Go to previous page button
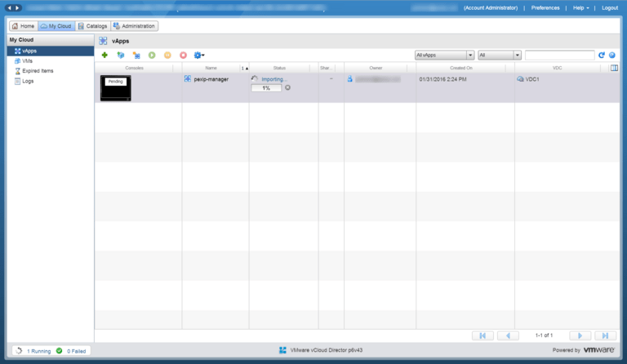The image size is (627, 364). 508,335
